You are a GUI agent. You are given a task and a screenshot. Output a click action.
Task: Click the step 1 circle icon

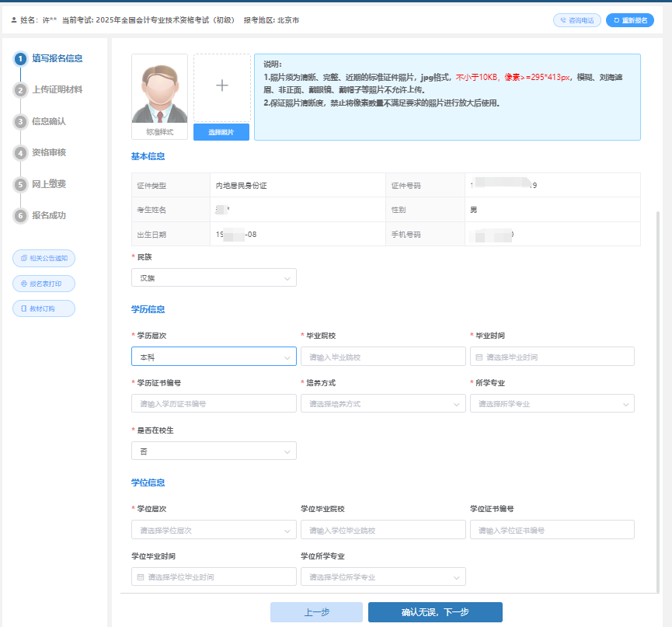pyautogui.click(x=20, y=59)
